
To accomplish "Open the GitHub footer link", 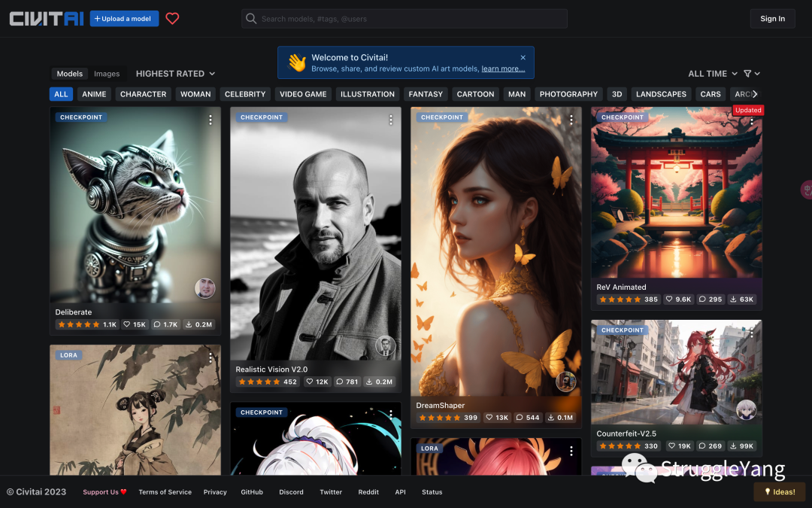I will tap(252, 492).
